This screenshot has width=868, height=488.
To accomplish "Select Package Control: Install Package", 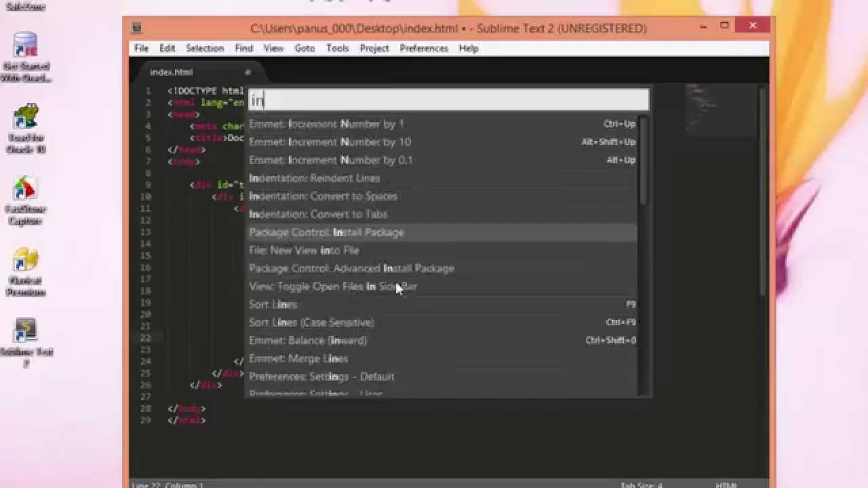I will tap(442, 232).
